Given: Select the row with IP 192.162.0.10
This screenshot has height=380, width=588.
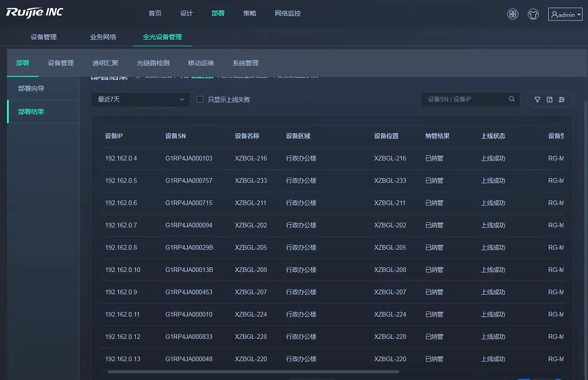Looking at the screenshot, I should coord(123,270).
